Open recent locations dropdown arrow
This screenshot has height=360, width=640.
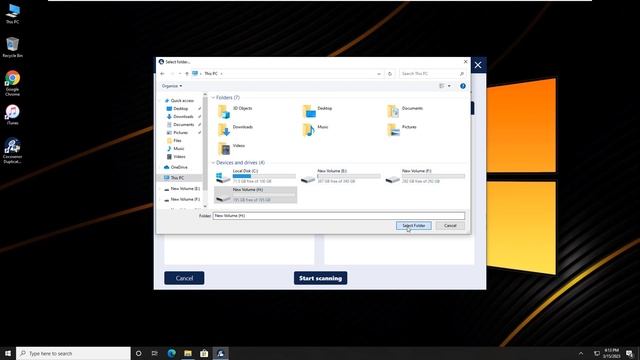pyautogui.click(x=180, y=73)
